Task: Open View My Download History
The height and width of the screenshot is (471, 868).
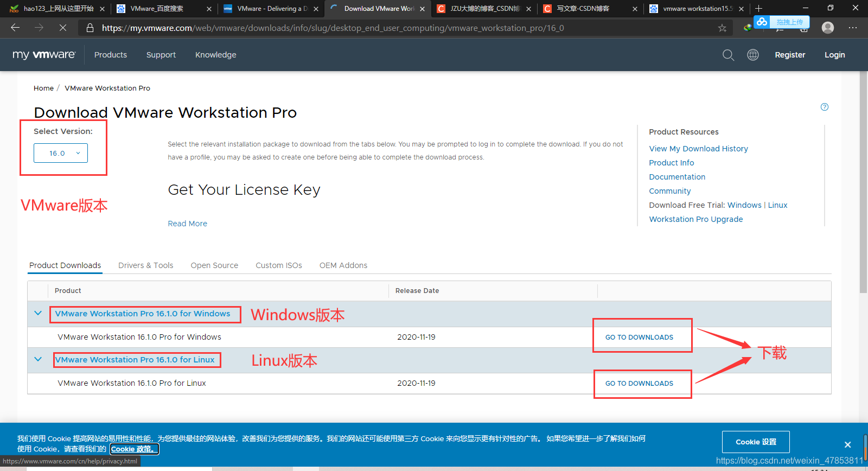Action: tap(698, 149)
